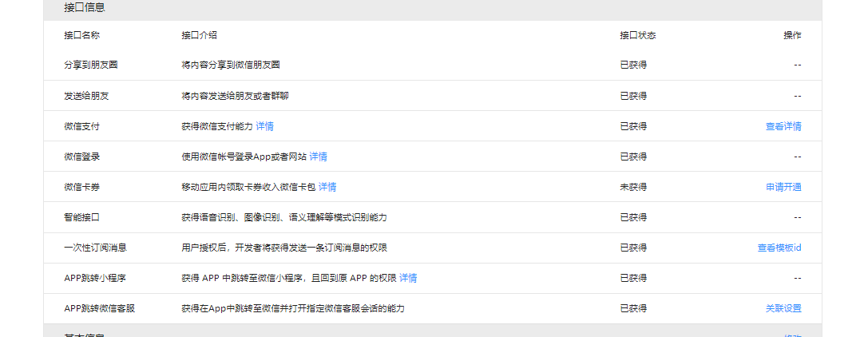The width and height of the screenshot is (868, 337).
Task: Click description 移动应用内领取卡券收入微信卡包
Action: (x=248, y=187)
